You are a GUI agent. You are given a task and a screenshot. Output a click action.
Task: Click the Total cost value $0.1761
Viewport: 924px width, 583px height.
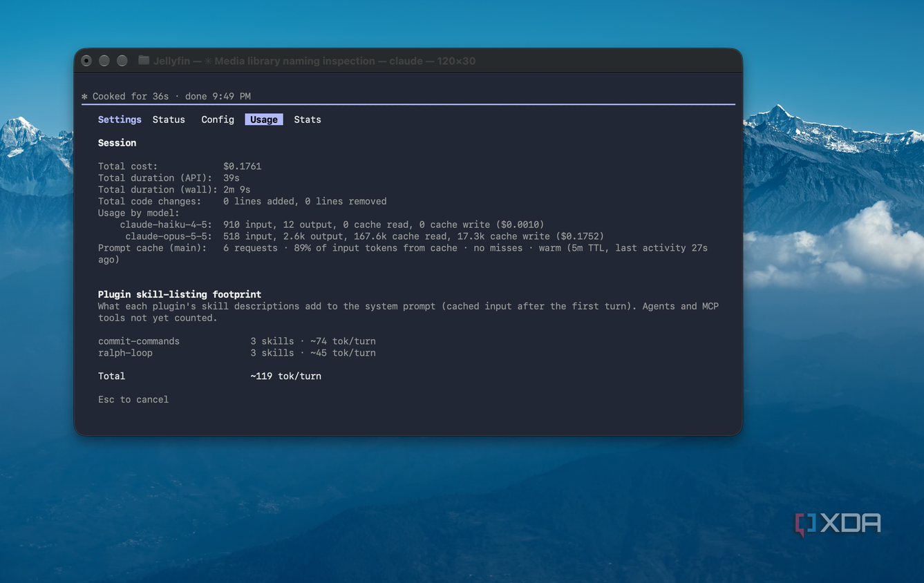point(242,166)
